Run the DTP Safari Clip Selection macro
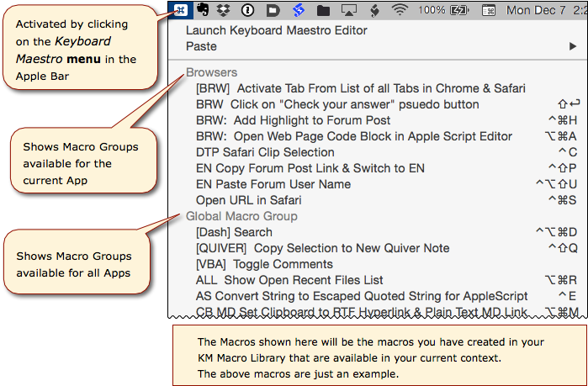 click(264, 152)
